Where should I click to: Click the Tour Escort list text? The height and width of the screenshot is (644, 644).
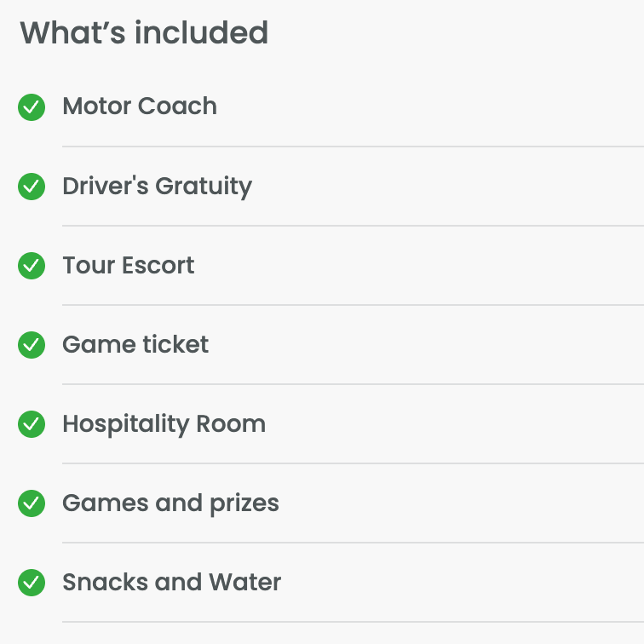point(129,265)
